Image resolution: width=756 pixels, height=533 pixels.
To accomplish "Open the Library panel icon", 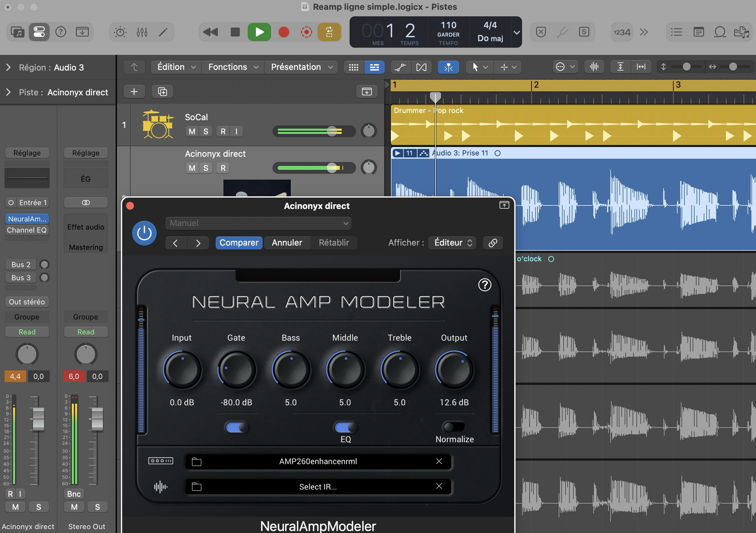I will point(17,32).
